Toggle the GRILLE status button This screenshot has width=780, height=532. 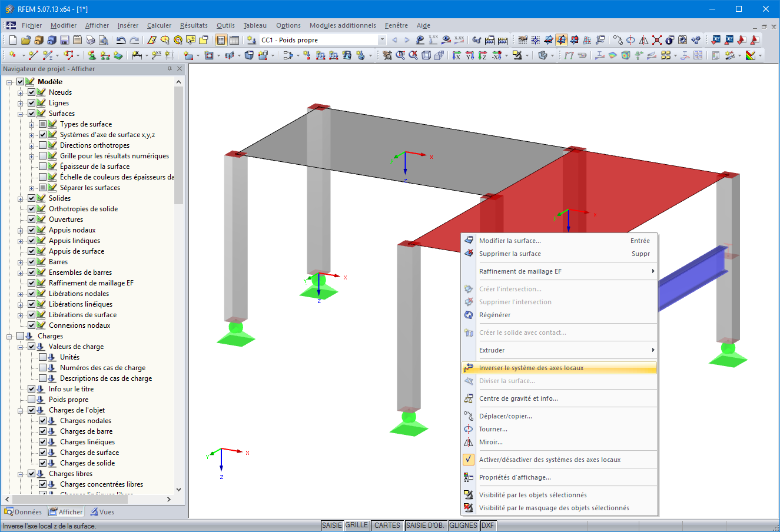click(357, 526)
